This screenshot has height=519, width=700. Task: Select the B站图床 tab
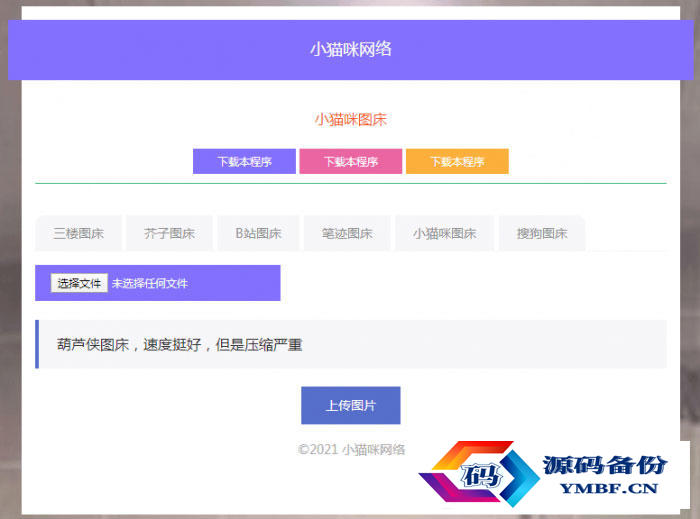(258, 233)
